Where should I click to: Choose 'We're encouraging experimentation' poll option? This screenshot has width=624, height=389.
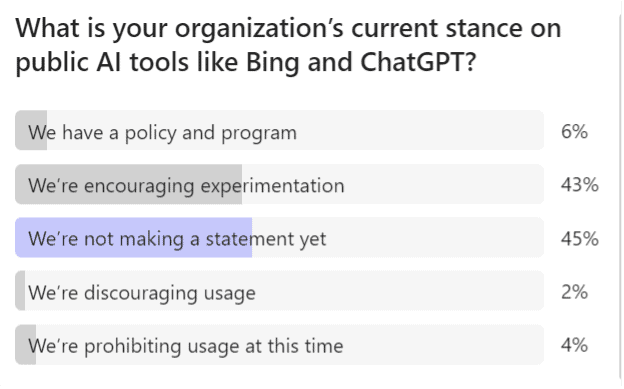coord(279,184)
